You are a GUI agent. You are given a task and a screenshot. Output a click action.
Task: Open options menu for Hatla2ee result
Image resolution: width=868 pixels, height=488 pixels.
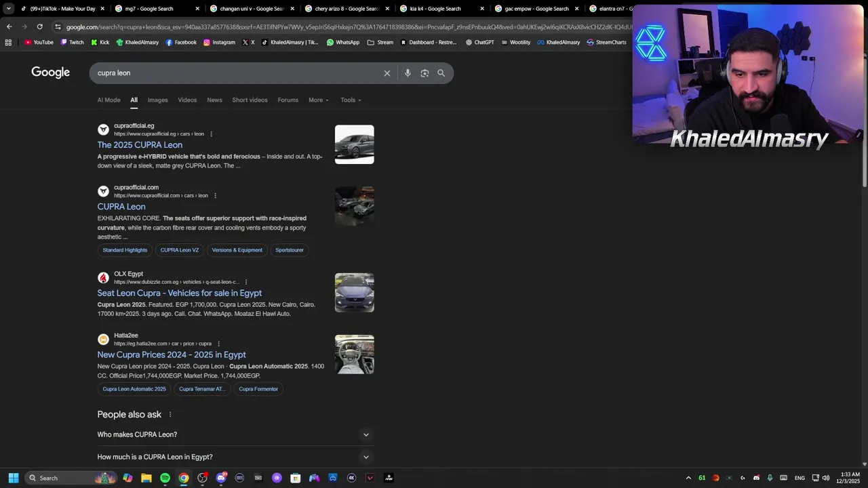[x=218, y=344]
